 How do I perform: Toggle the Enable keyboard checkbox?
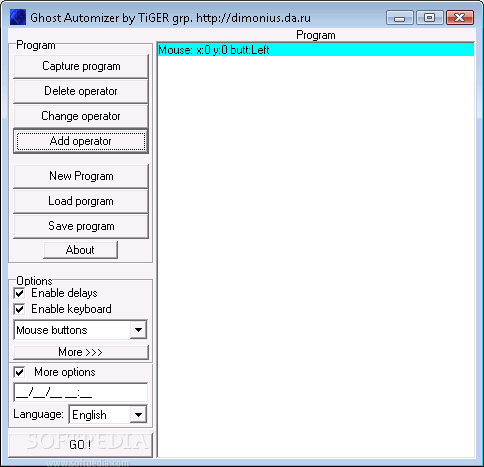(19, 309)
